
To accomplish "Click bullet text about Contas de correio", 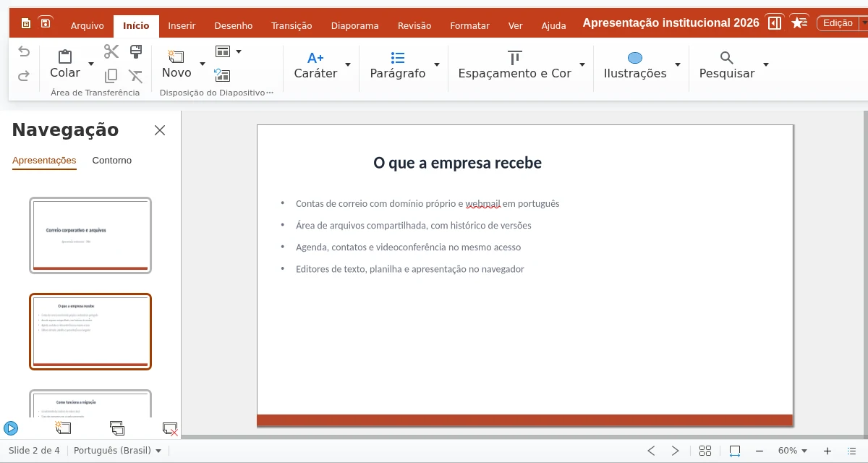I will tap(427, 204).
